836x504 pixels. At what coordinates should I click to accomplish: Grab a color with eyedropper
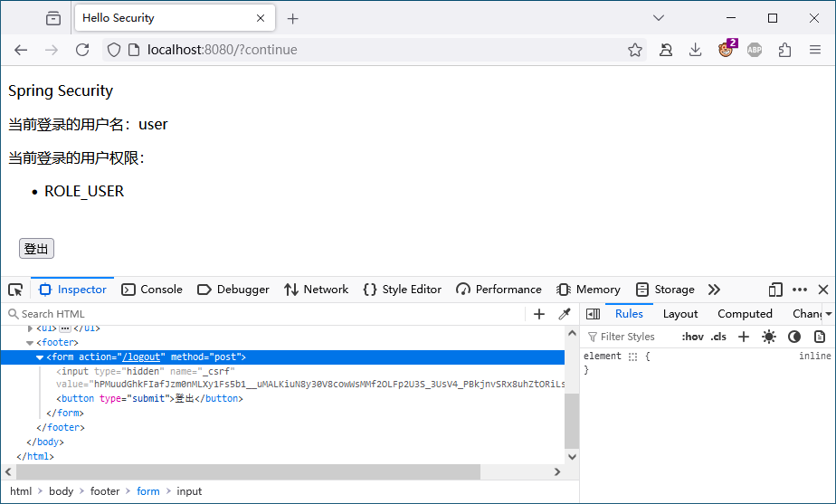pos(564,314)
